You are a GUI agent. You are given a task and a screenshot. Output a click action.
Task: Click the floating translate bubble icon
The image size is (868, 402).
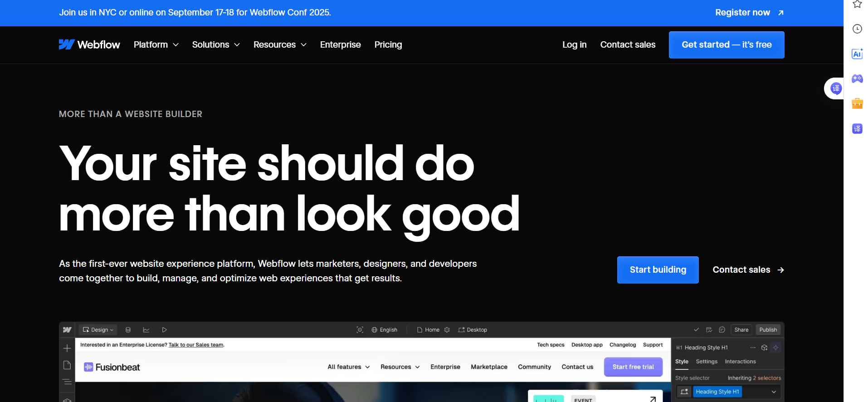[836, 88]
